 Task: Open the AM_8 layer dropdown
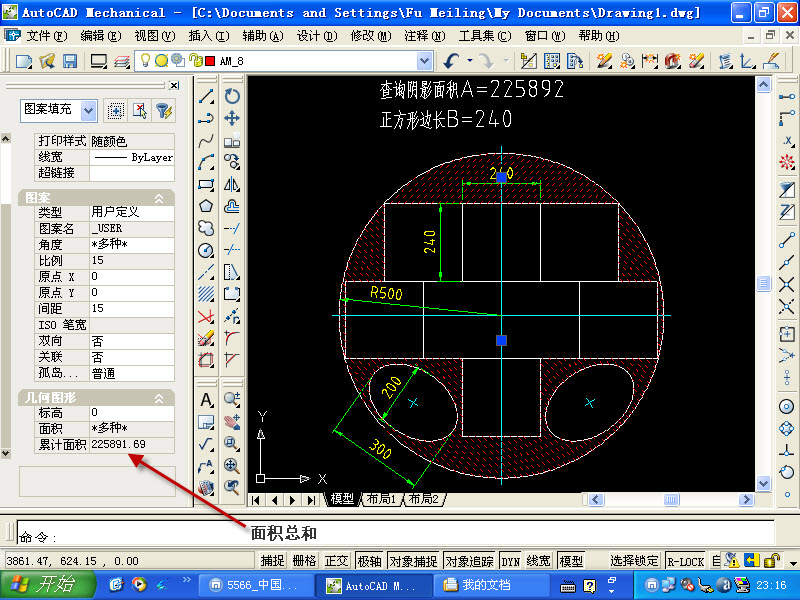click(424, 61)
